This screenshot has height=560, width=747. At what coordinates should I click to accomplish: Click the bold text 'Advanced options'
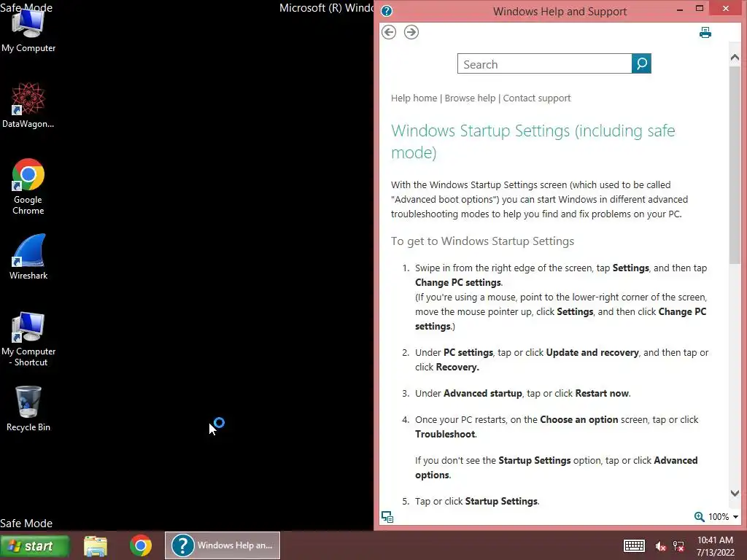[557, 467]
